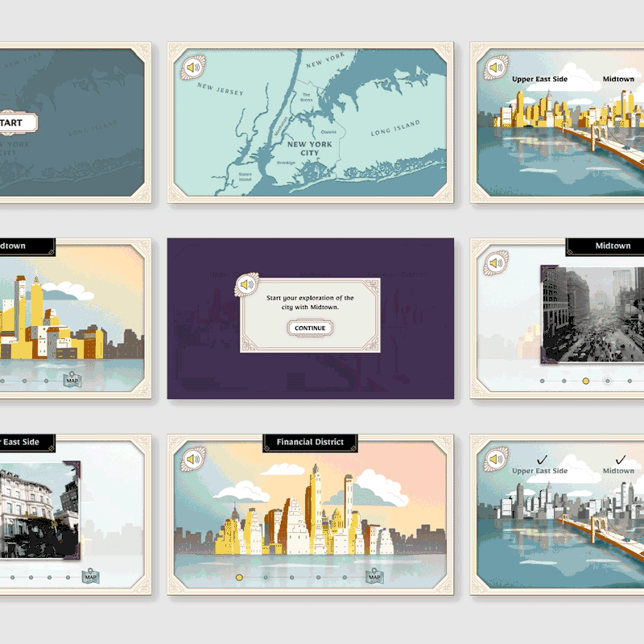This screenshot has width=644, height=644.
Task: Toggle sound icon on the Continue dialog
Action: (x=246, y=284)
